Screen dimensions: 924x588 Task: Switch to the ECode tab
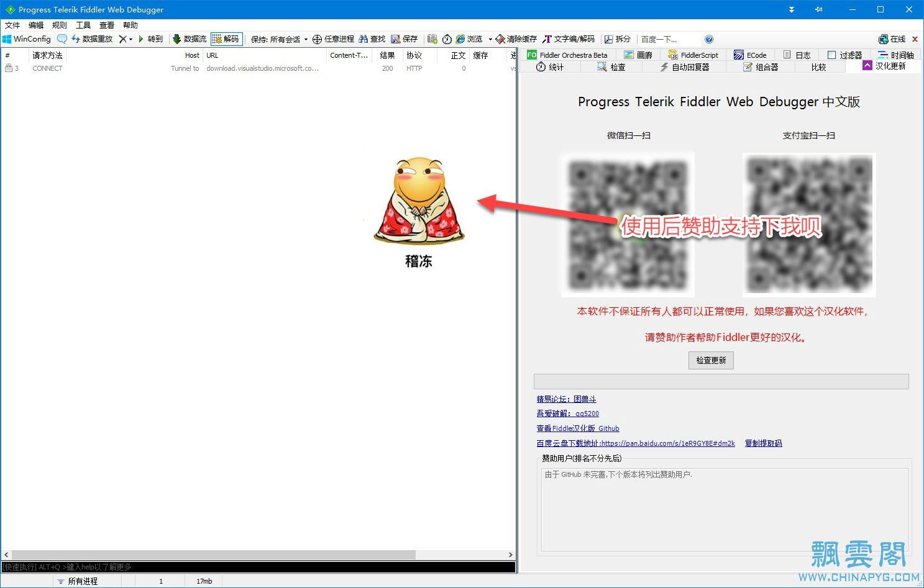point(750,55)
